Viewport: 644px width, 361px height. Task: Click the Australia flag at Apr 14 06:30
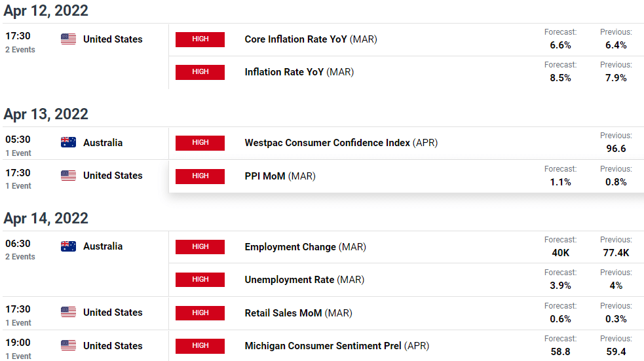(68, 246)
